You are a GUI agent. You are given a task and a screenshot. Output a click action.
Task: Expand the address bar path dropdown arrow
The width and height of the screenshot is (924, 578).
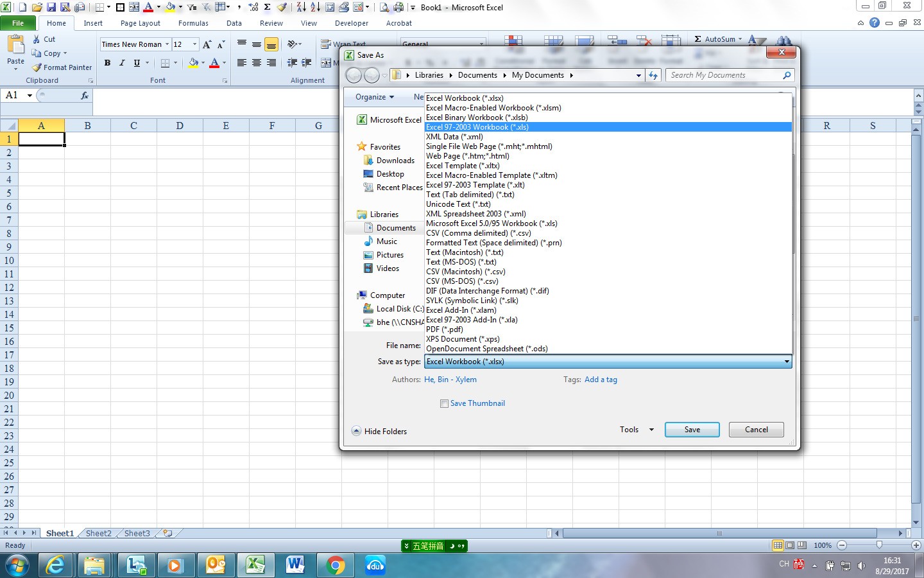638,75
